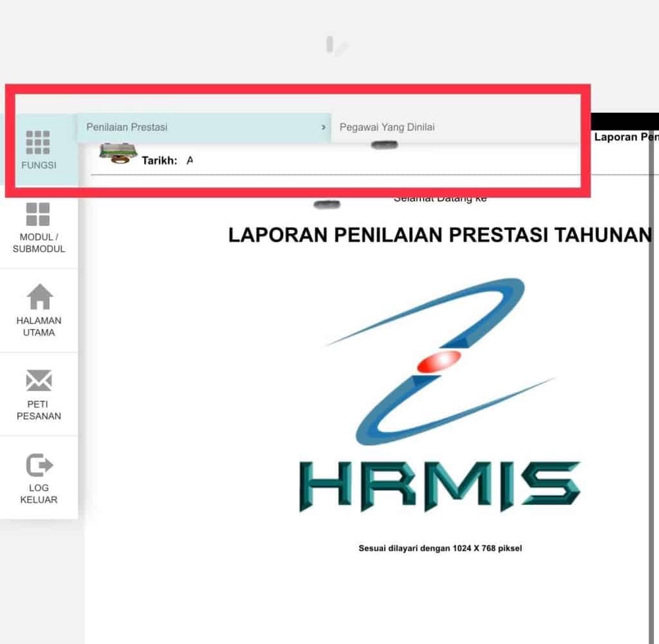Viewport: 659px width, 644px height.
Task: Click the Modul/Submodul label text
Action: pos(39,243)
